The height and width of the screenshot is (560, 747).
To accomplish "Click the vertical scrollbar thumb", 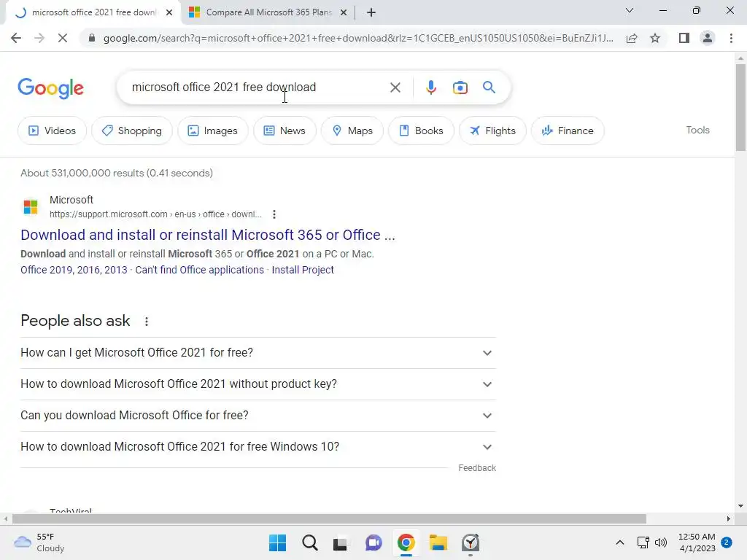I will click(x=740, y=107).
